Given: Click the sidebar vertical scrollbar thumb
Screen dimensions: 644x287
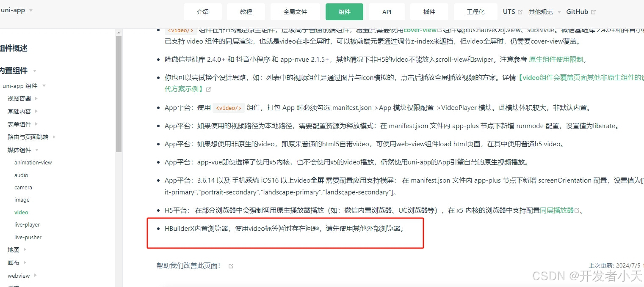Looking at the screenshot, I should coord(119,94).
